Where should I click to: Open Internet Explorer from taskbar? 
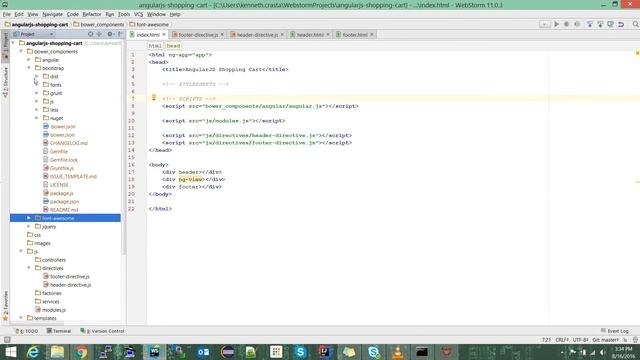33,352
